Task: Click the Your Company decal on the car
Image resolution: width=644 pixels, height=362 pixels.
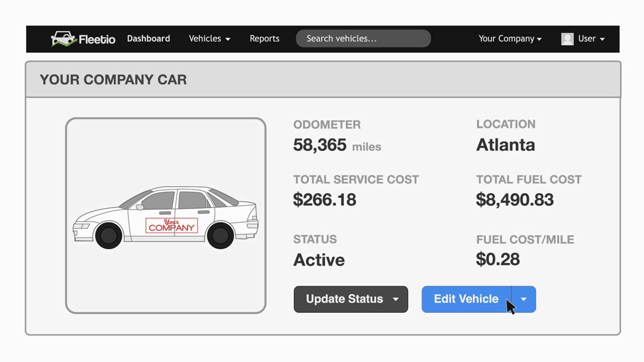Action: (171, 226)
